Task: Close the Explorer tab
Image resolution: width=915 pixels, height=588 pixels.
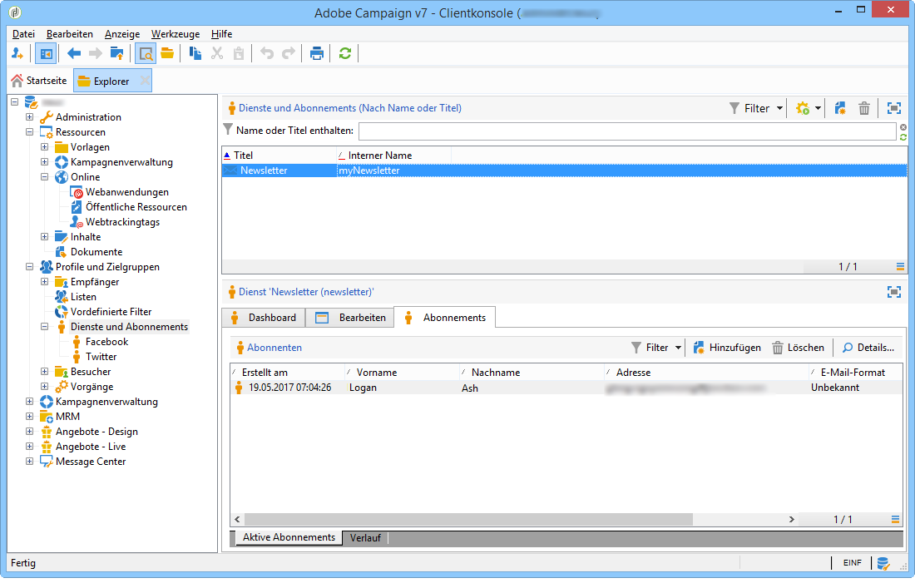Action: click(145, 81)
